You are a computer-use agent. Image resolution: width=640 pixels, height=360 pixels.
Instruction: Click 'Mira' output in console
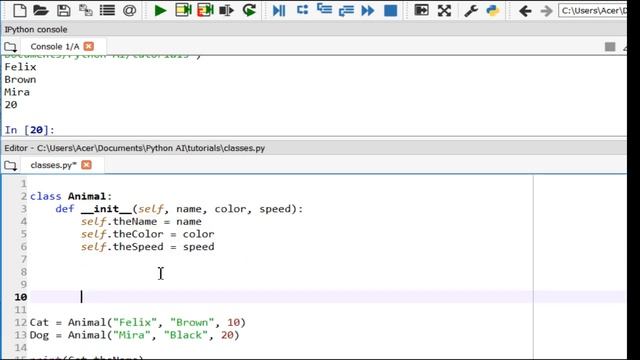(x=17, y=92)
